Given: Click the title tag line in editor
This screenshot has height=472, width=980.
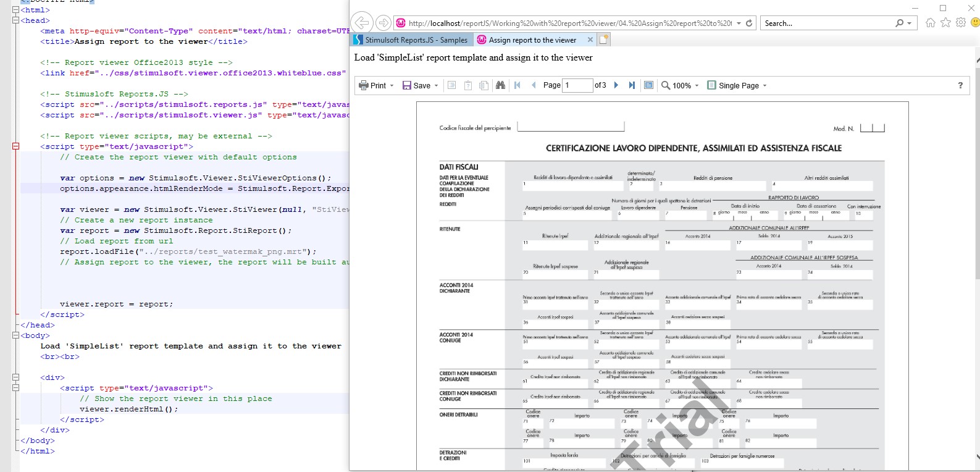Looking at the screenshot, I should tap(143, 41).
